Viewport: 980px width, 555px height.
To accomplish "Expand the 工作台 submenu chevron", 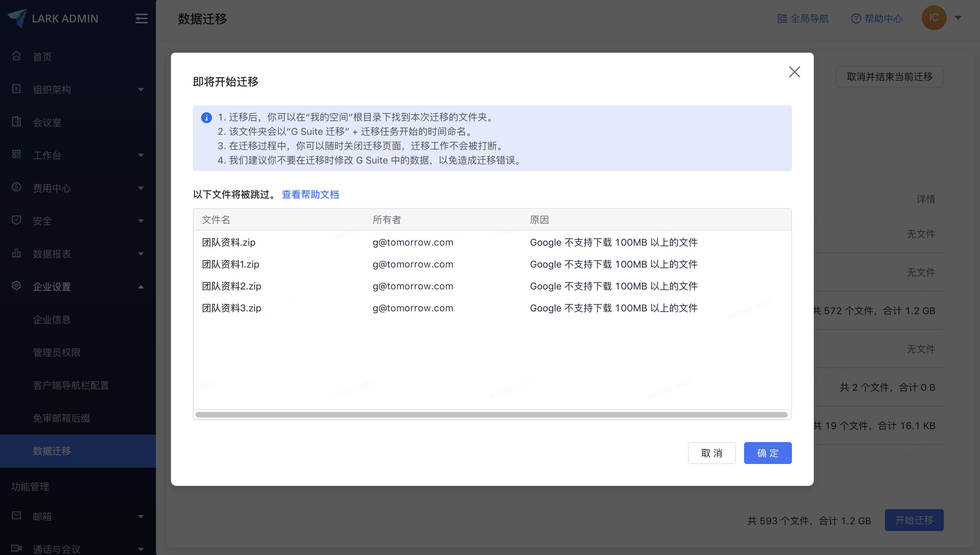I will (141, 155).
